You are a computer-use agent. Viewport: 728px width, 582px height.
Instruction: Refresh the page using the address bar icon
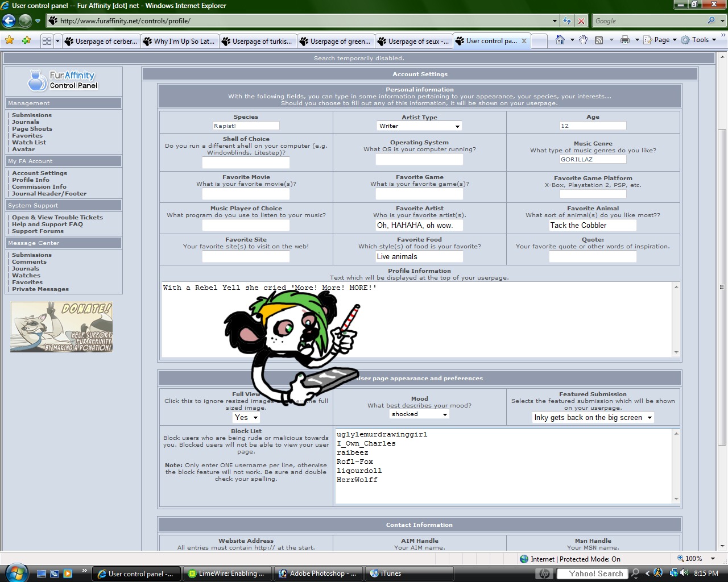567,21
